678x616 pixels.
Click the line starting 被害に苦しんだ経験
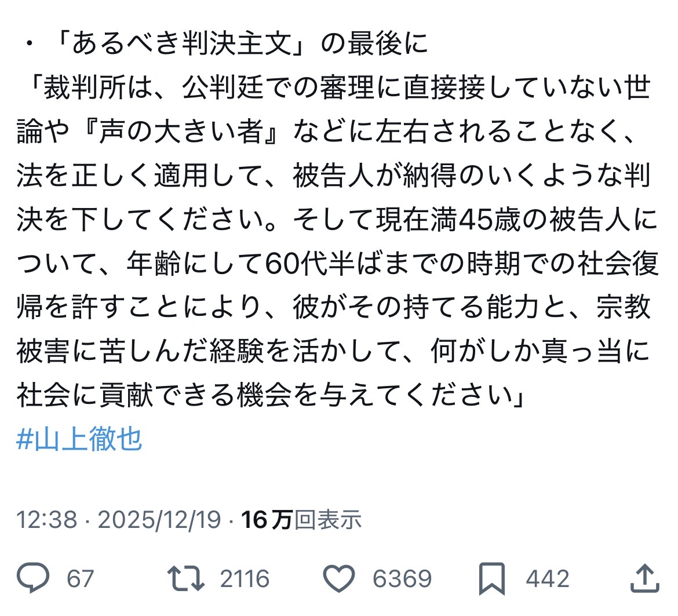pyautogui.click(x=333, y=351)
